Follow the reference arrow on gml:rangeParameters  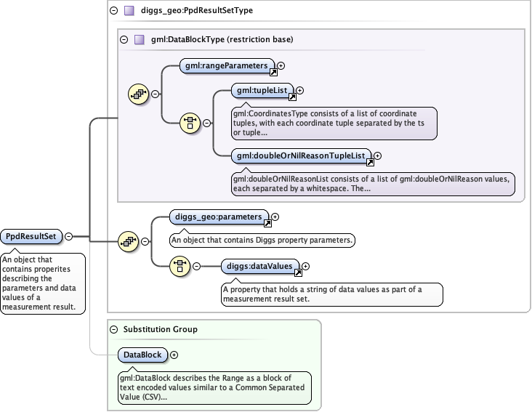pos(273,73)
